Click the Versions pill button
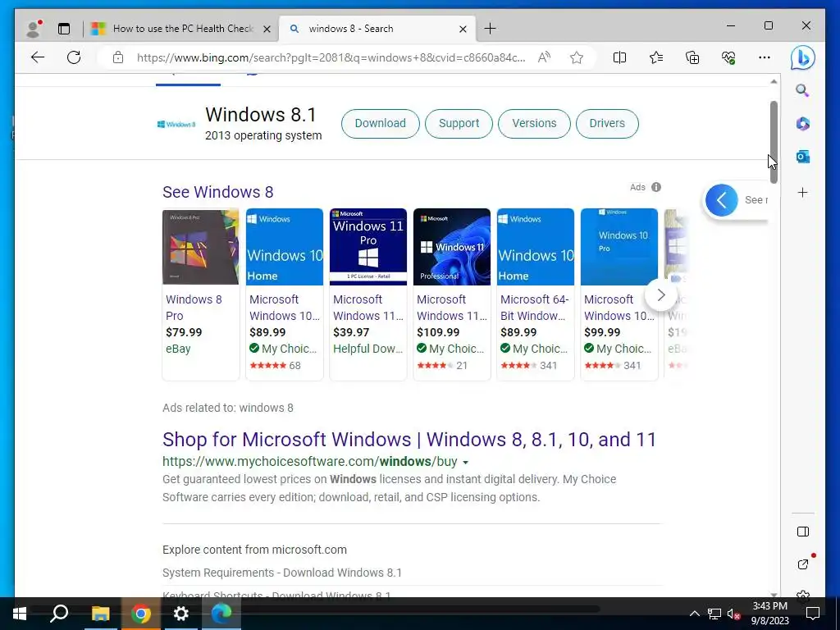840x630 pixels. point(534,123)
